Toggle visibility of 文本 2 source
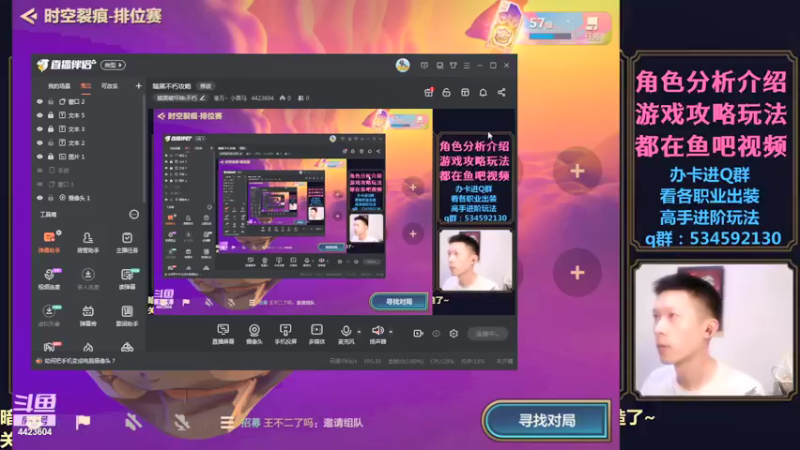The height and width of the screenshot is (450, 800). click(x=40, y=143)
